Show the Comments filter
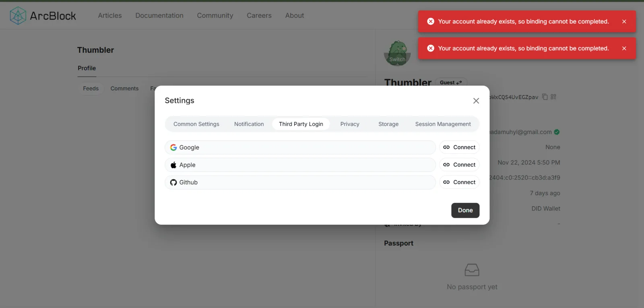The image size is (644, 308). point(124,89)
